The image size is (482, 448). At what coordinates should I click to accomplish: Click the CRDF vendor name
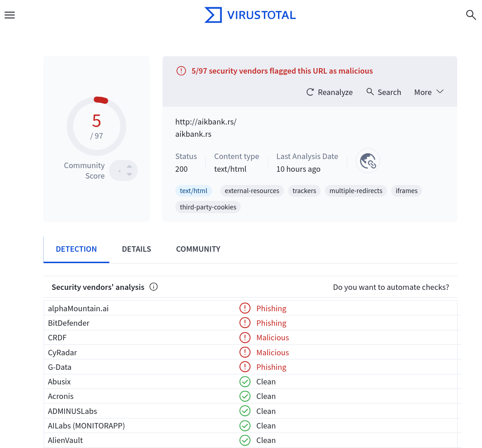click(57, 338)
